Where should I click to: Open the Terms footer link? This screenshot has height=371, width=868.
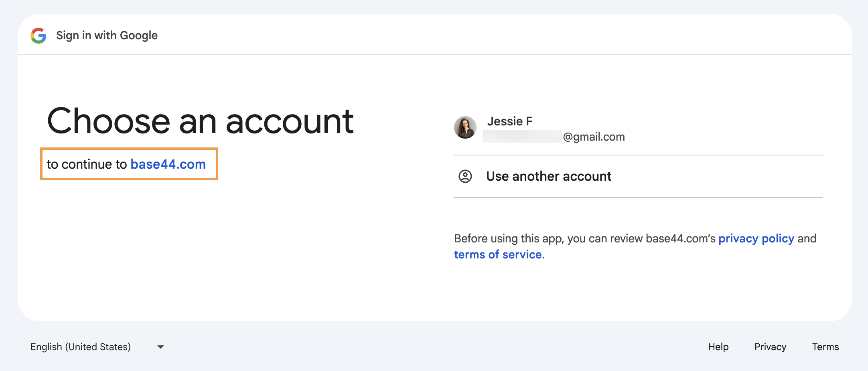(825, 347)
